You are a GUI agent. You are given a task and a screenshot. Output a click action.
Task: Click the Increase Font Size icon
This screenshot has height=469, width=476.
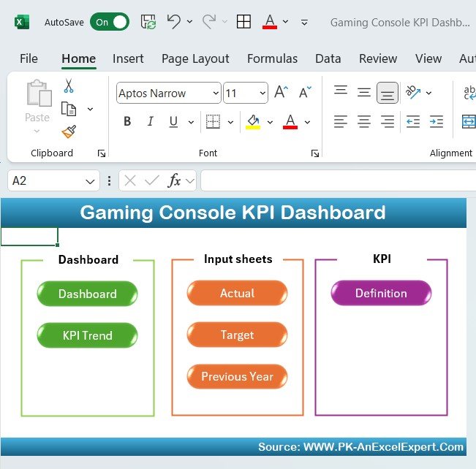click(281, 93)
